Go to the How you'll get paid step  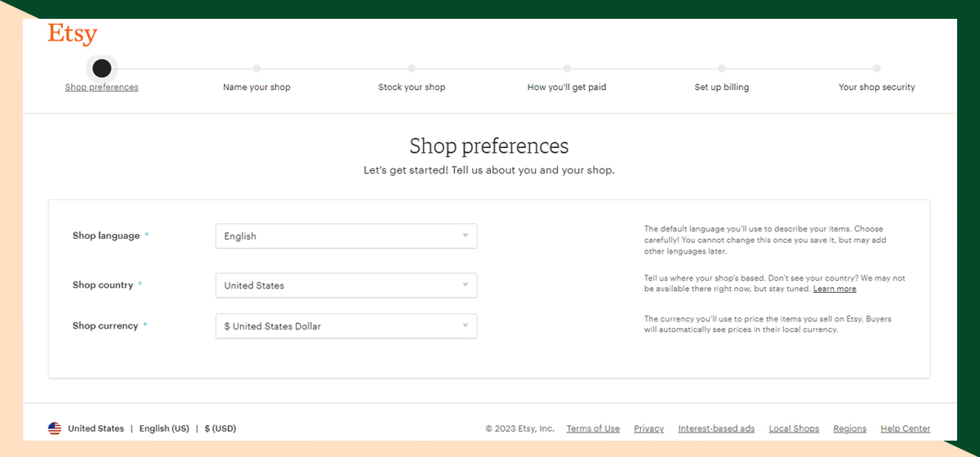tap(567, 87)
